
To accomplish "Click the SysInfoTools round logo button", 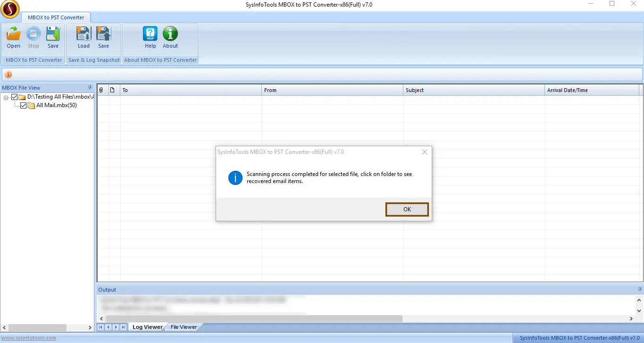I will click(9, 9).
